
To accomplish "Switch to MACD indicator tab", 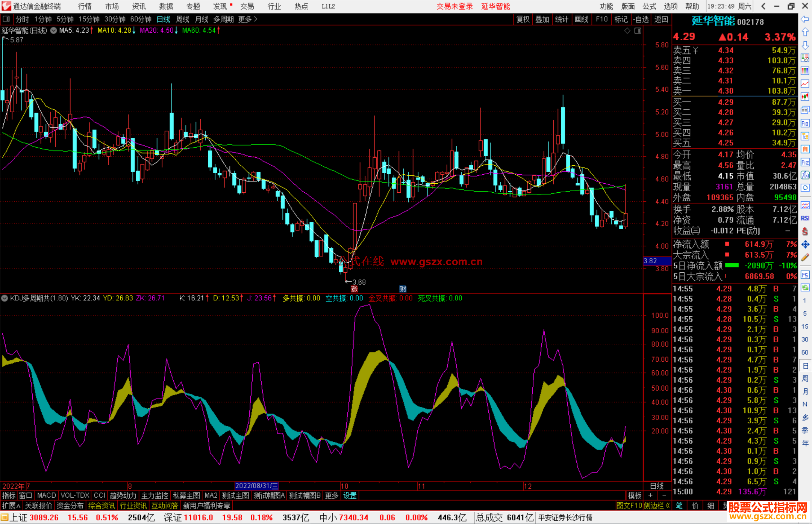I will 47,495.
